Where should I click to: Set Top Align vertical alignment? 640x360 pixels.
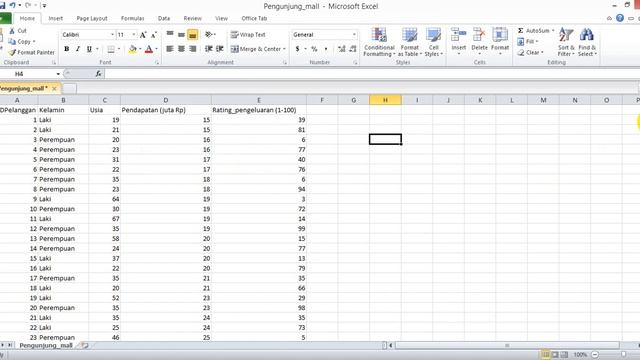[x=170, y=34]
